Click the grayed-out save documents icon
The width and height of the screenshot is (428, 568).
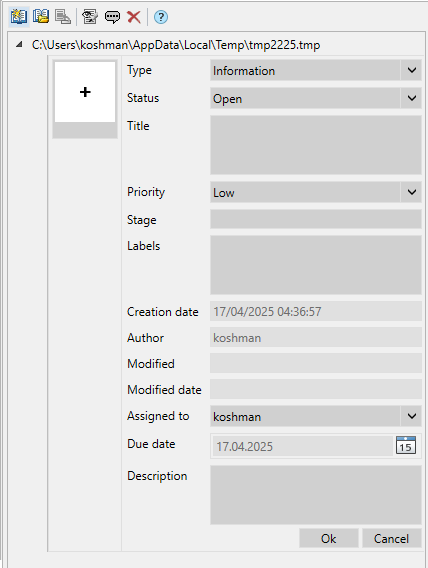click(x=63, y=17)
